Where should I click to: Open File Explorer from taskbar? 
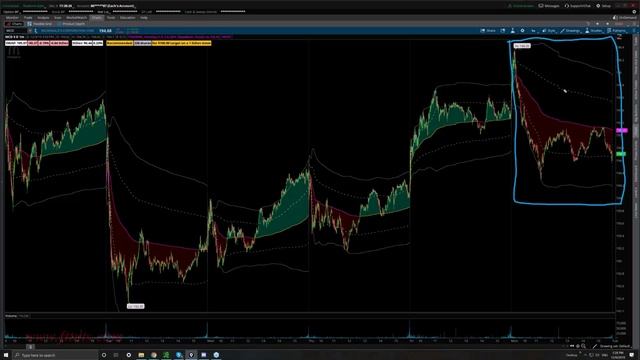(x=141, y=355)
